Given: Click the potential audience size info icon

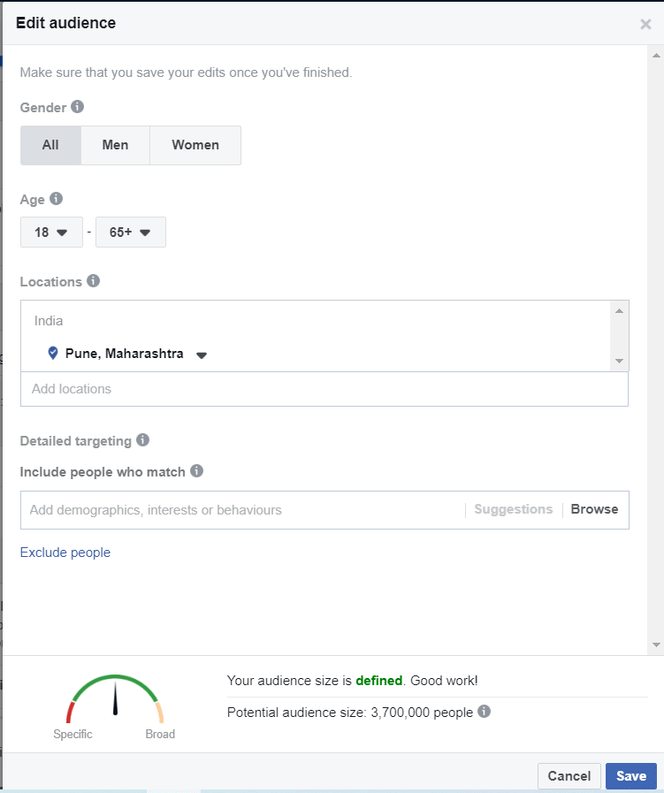Looking at the screenshot, I should 484,712.
